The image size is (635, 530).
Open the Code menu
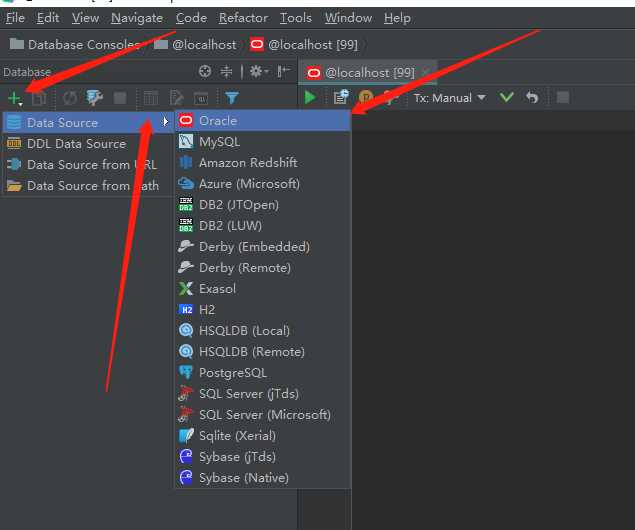click(191, 18)
